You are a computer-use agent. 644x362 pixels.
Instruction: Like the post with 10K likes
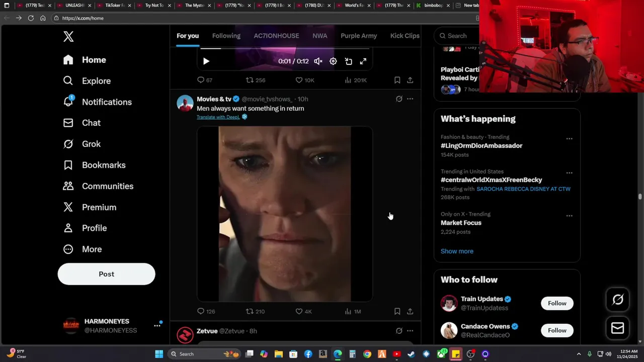click(305, 80)
